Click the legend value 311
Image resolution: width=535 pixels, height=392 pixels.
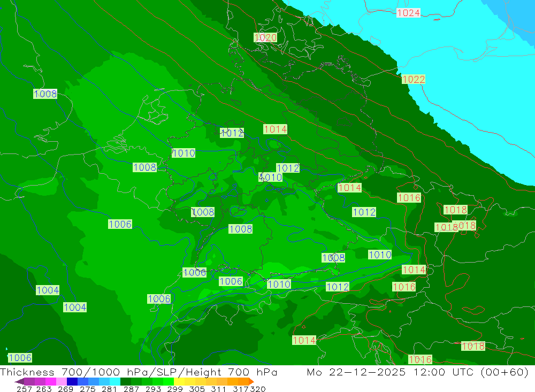click(x=218, y=389)
